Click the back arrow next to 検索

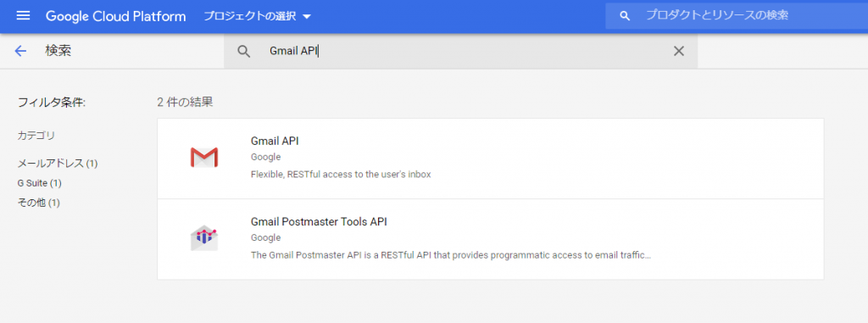coord(20,51)
